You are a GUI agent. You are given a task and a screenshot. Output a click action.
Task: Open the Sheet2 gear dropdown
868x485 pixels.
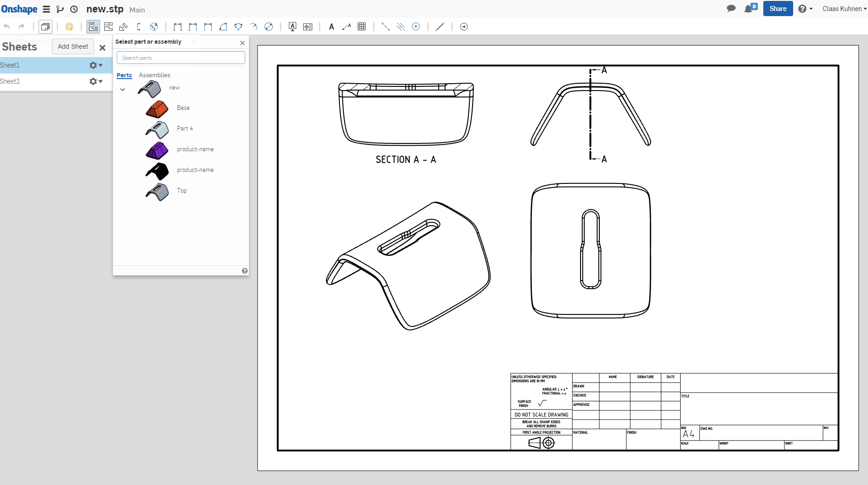[x=96, y=81]
